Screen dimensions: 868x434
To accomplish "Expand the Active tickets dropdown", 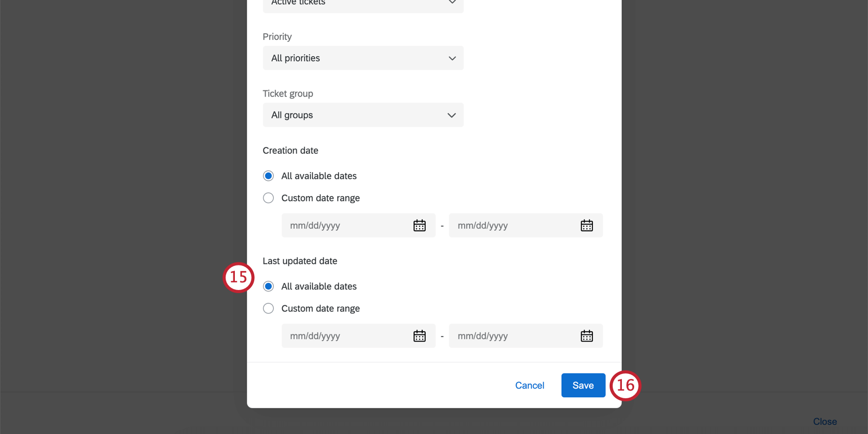I will point(363,4).
